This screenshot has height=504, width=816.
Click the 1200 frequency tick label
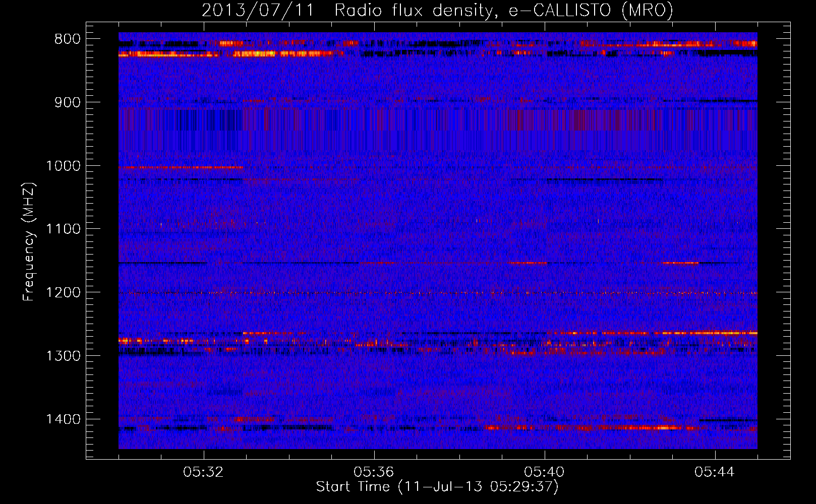pyautogui.click(x=63, y=293)
